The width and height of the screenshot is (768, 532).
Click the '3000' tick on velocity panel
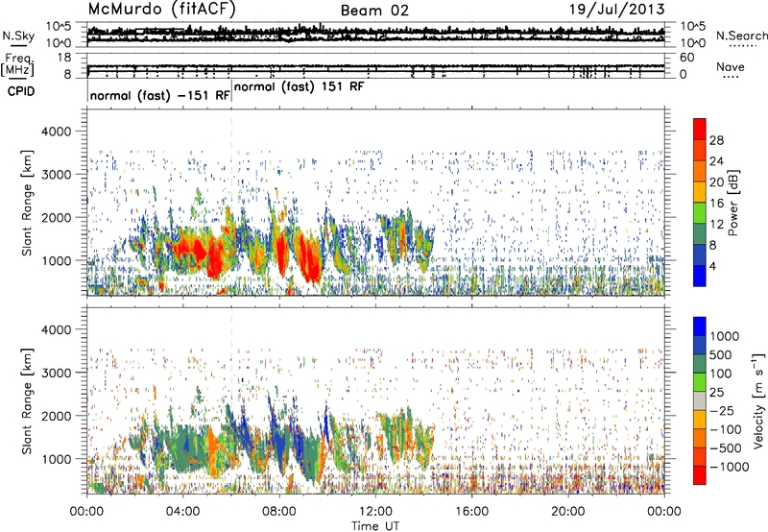56,373
